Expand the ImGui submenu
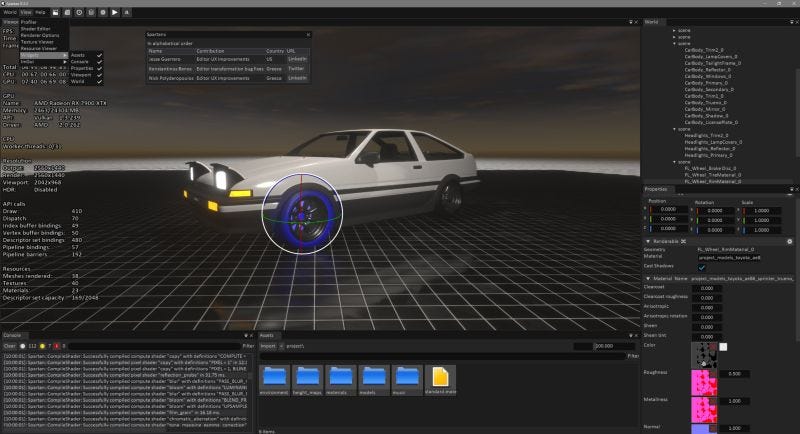The height and width of the screenshot is (434, 800). (x=44, y=61)
